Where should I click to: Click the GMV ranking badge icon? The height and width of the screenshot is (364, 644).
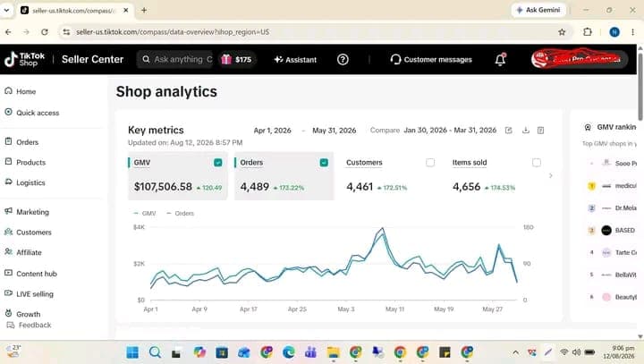[x=588, y=127]
